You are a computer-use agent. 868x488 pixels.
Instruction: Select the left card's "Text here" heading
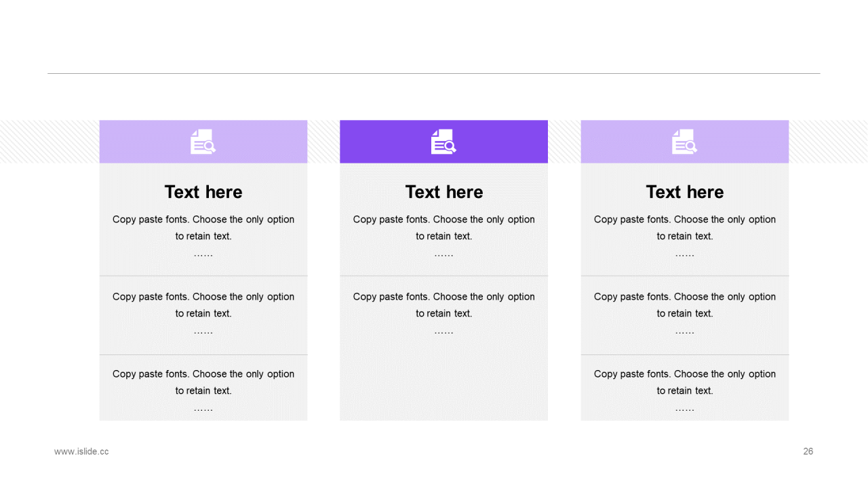[203, 192]
